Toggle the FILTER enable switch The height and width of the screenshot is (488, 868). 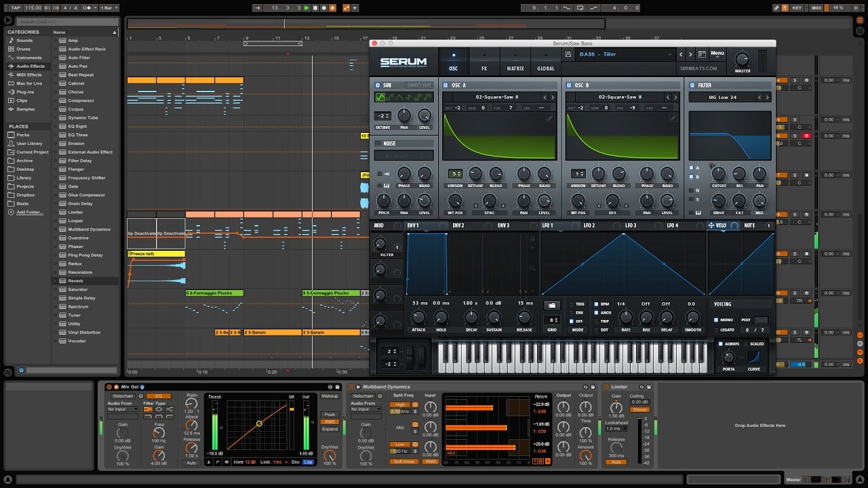pos(692,85)
